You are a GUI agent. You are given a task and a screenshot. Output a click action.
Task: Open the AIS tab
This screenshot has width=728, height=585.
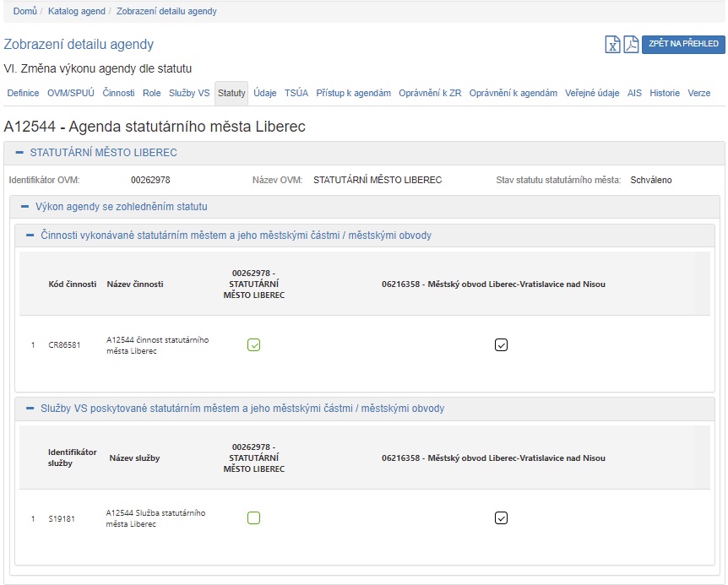point(634,94)
